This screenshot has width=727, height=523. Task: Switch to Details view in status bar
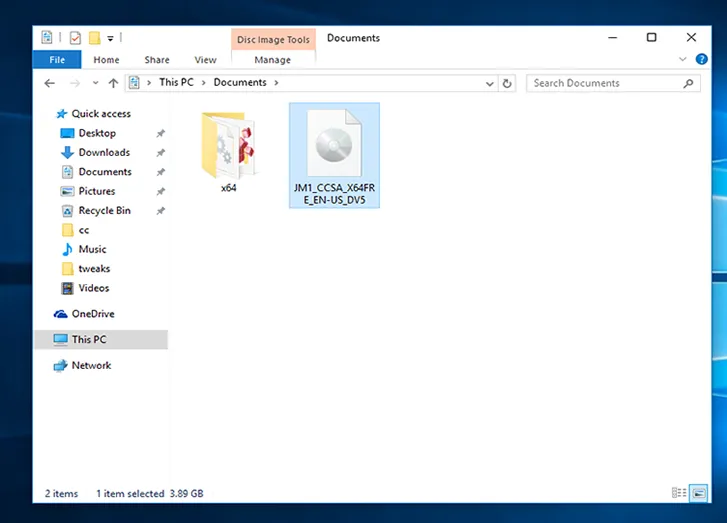coord(679,493)
